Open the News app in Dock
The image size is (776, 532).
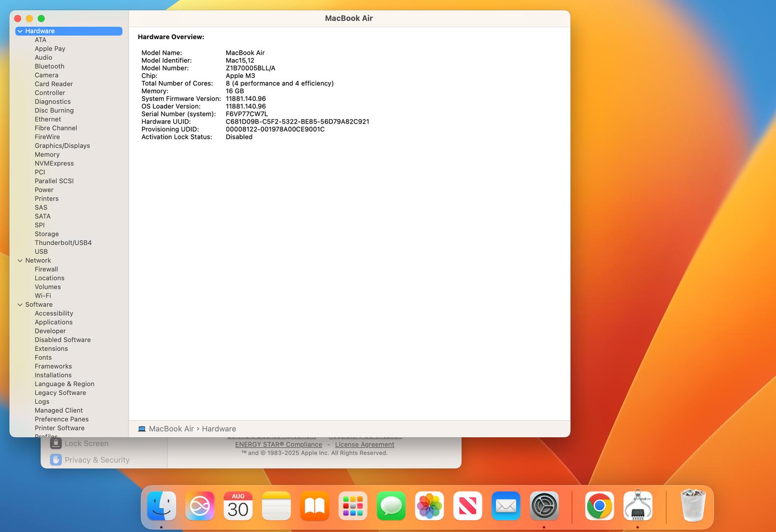coord(467,506)
